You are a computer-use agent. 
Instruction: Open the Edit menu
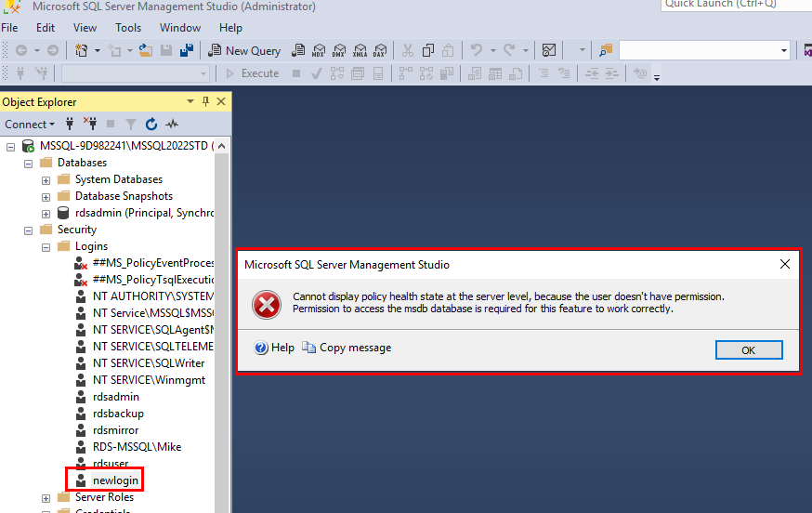(46, 28)
